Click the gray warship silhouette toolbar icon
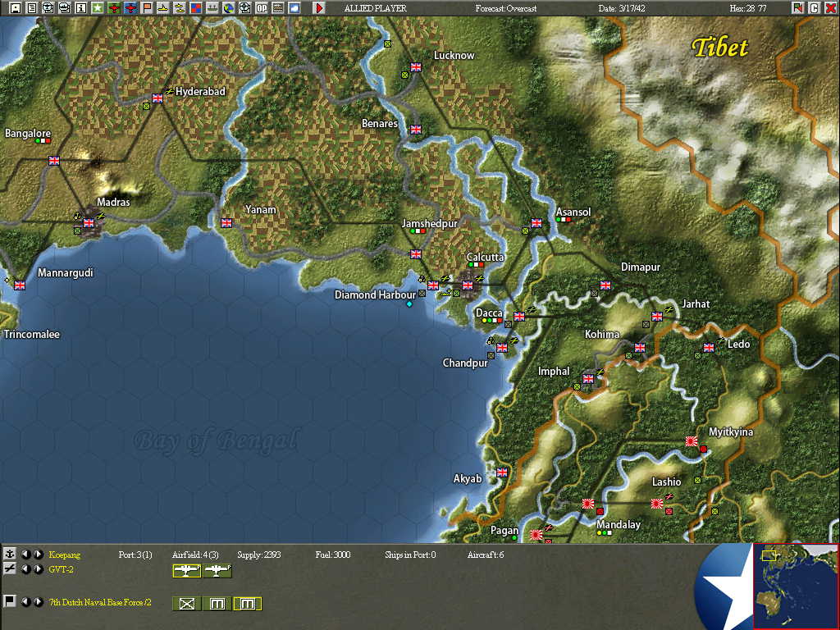 coord(212,7)
